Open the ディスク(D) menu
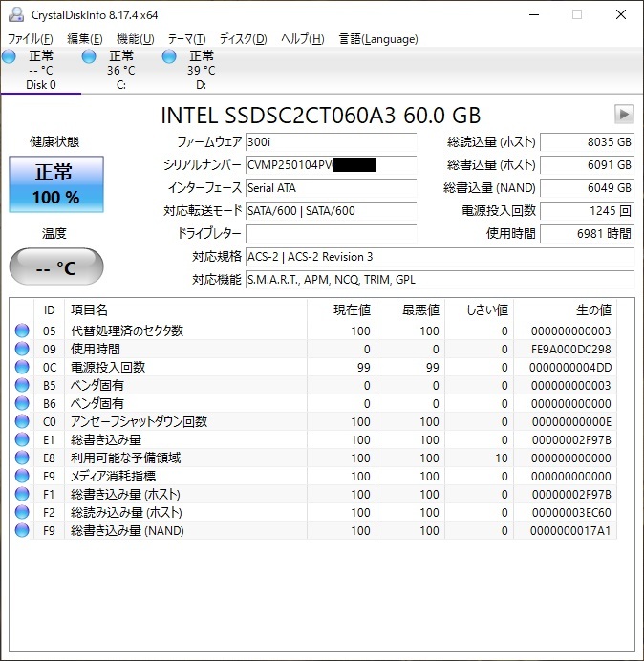644x661 pixels. pos(244,39)
